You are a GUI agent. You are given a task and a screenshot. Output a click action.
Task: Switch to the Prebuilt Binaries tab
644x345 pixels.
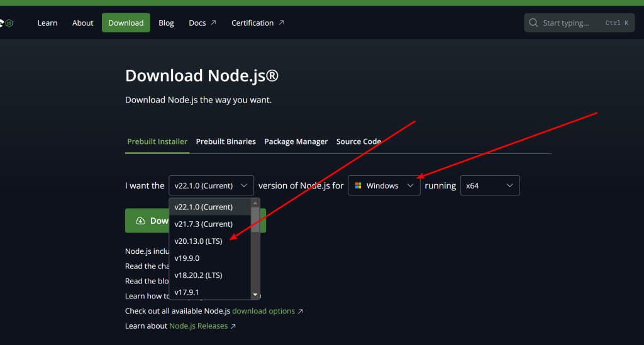[226, 141]
